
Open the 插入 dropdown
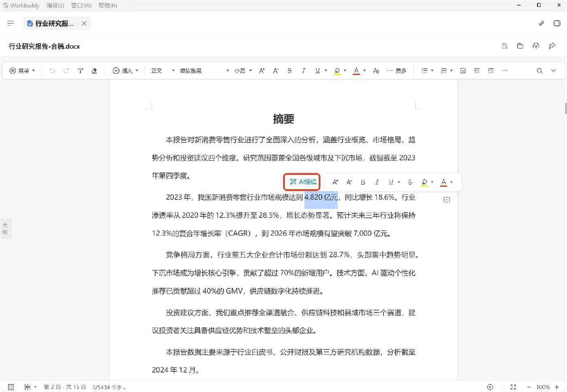coord(126,71)
